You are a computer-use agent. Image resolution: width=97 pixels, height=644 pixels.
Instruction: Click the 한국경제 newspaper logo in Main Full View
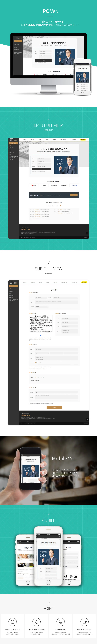[x=74, y=185]
